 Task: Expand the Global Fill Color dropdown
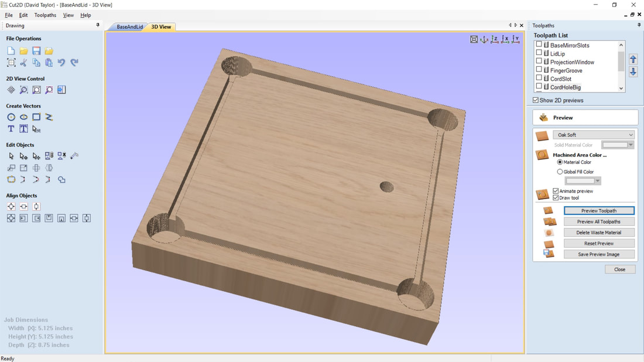pos(583,181)
